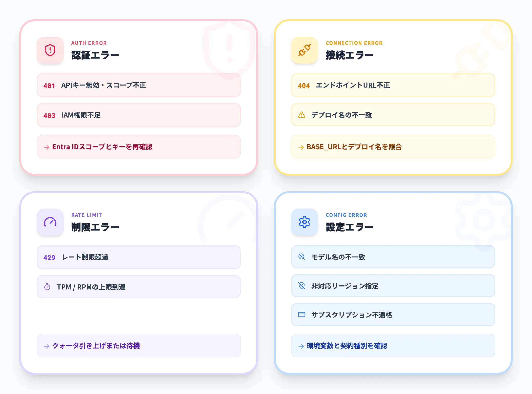Click the crossed-out icon near 非対応リージョン指定
This screenshot has width=532, height=394.
point(301,286)
